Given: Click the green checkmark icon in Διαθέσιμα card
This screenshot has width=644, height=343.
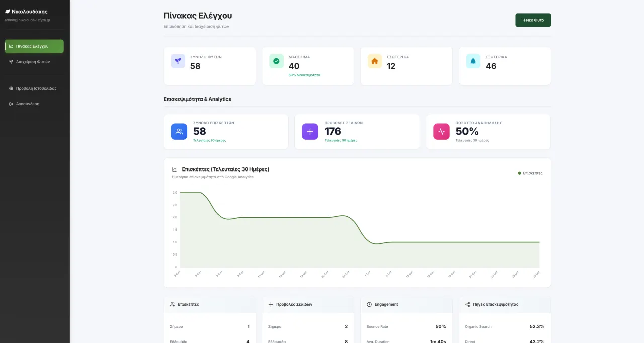Looking at the screenshot, I should tap(276, 61).
